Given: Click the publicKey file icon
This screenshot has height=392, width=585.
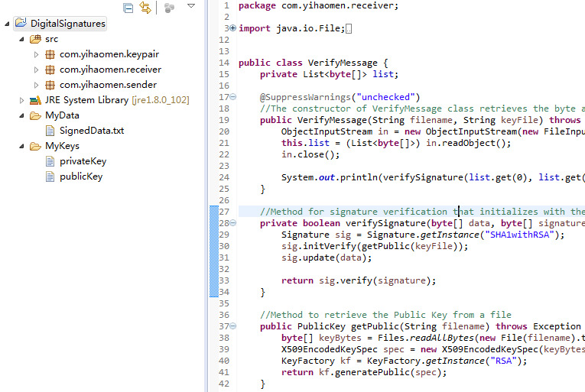Looking at the screenshot, I should 50,177.
